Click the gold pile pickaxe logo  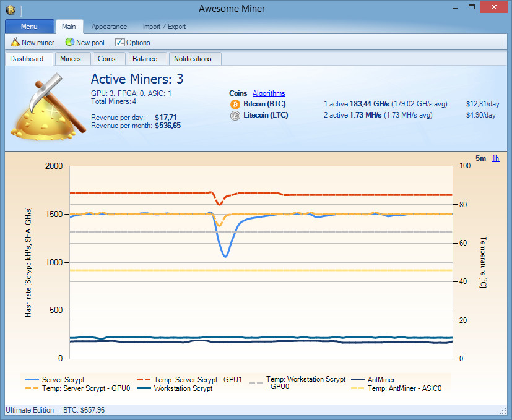click(48, 107)
